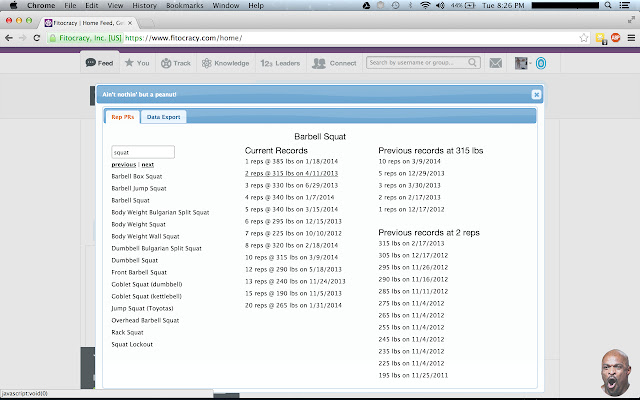640x400 pixels.
Task: Click the previous link
Action: [124, 164]
